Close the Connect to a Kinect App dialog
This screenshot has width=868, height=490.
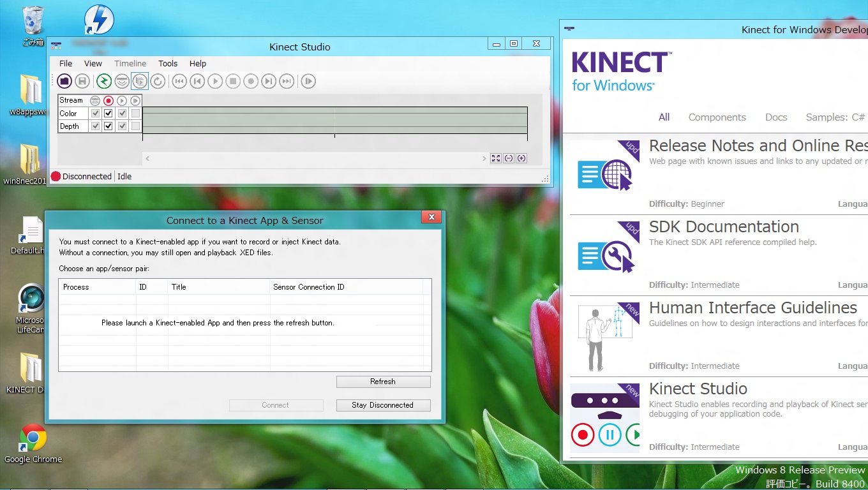431,218
